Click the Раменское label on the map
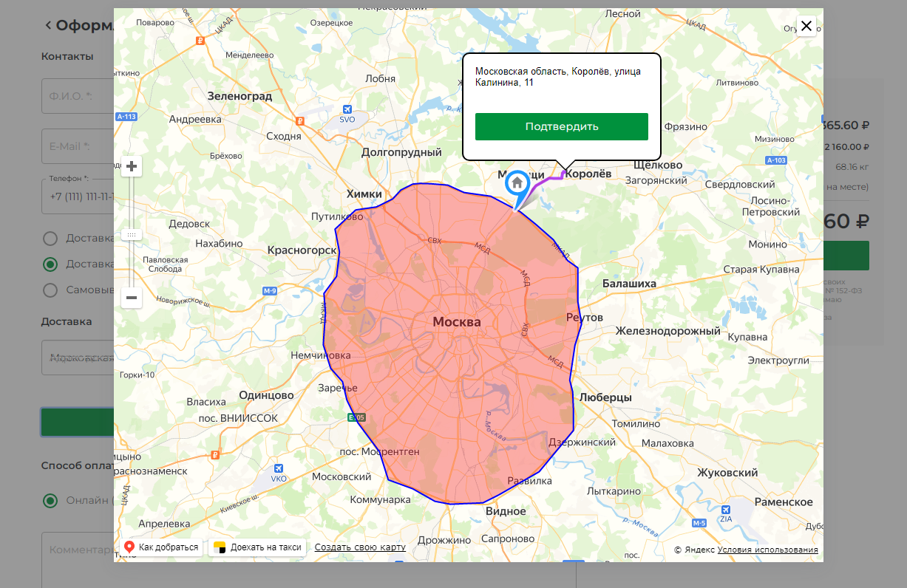The width and height of the screenshot is (907, 588). (784, 502)
